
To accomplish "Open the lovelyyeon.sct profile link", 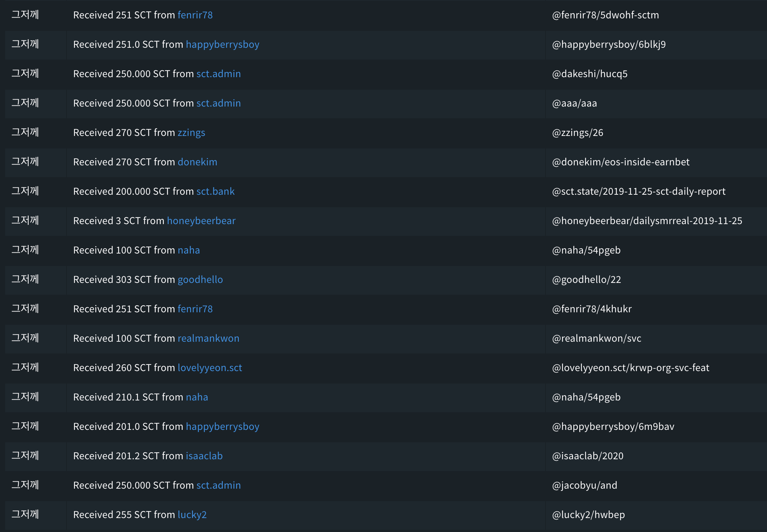I will point(210,368).
